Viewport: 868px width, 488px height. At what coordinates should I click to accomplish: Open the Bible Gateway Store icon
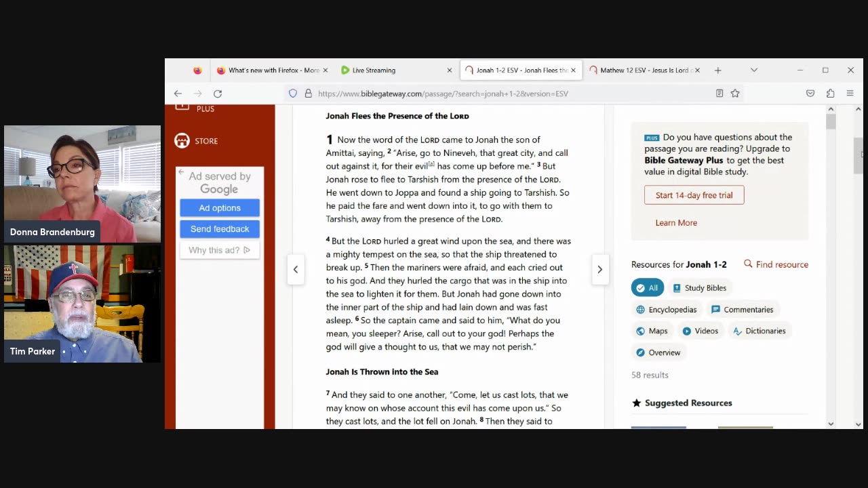click(182, 140)
